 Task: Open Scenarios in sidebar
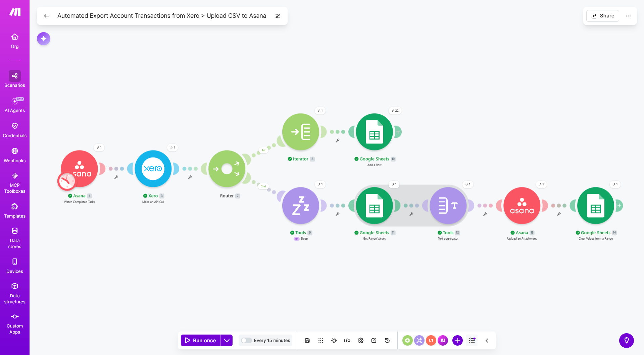click(x=15, y=79)
